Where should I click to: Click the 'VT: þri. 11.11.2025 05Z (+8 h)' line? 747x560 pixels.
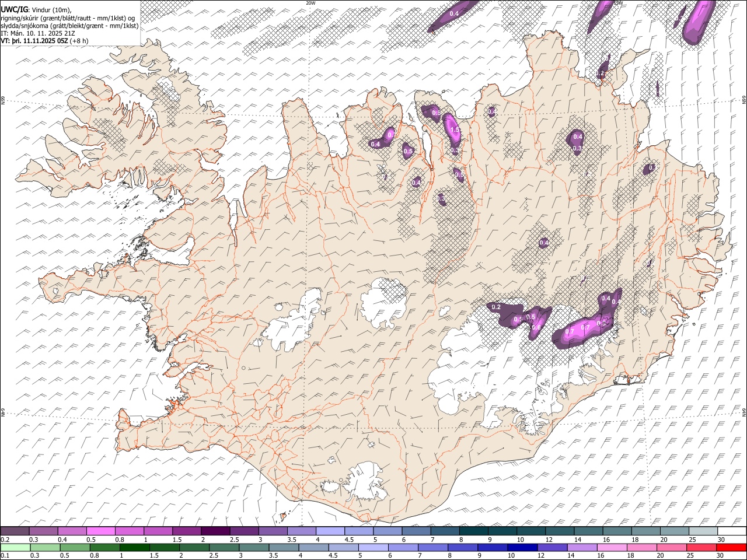[45, 41]
